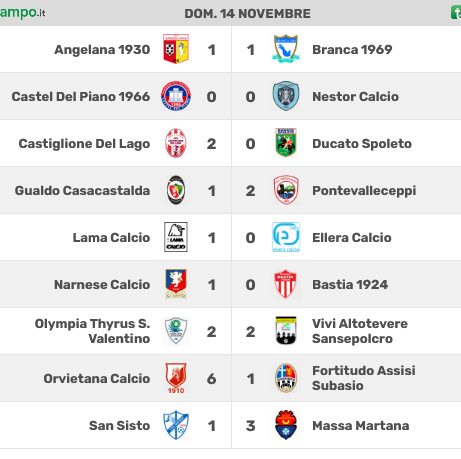Click the Angelana 1930 team crest

coord(176,49)
